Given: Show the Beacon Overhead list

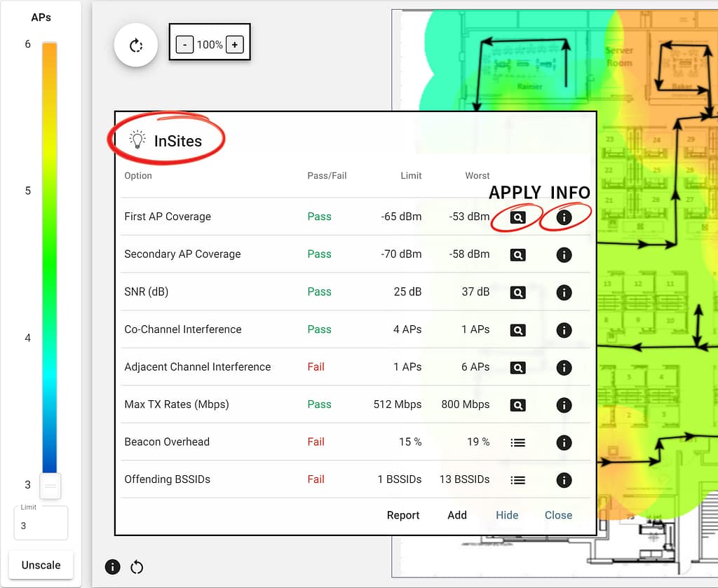Looking at the screenshot, I should click(x=517, y=442).
